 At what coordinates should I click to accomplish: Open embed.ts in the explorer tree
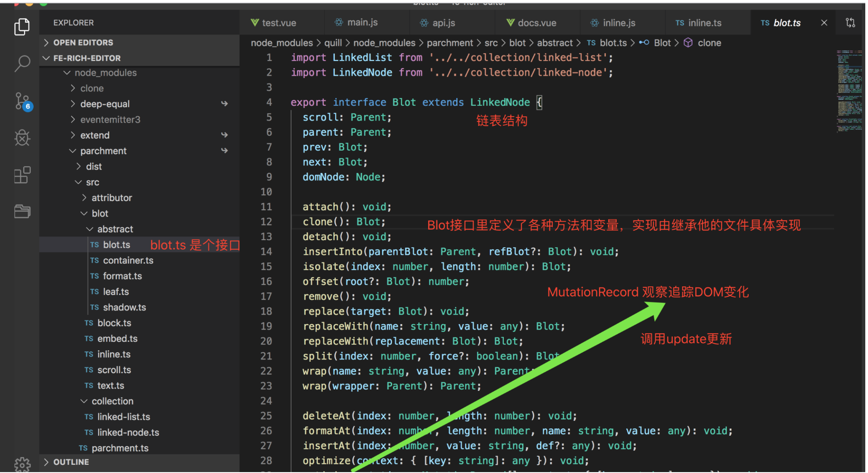click(x=139, y=339)
